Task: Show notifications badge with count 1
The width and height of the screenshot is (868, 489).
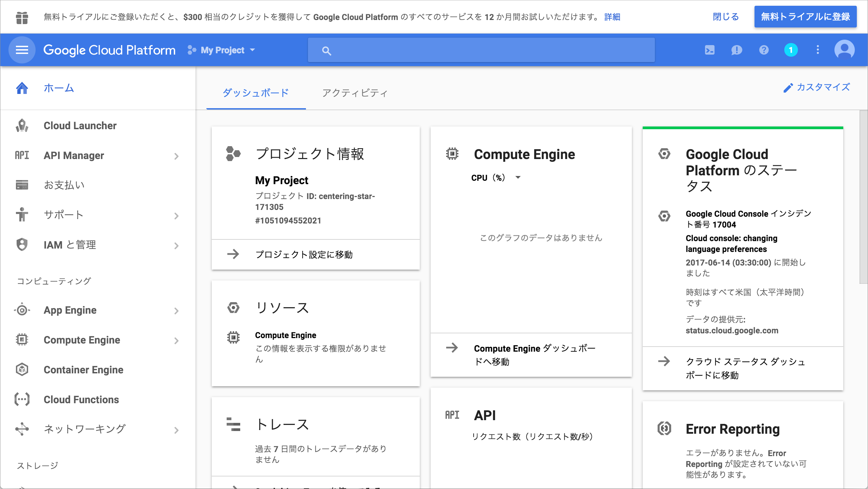Action: pyautogui.click(x=791, y=50)
